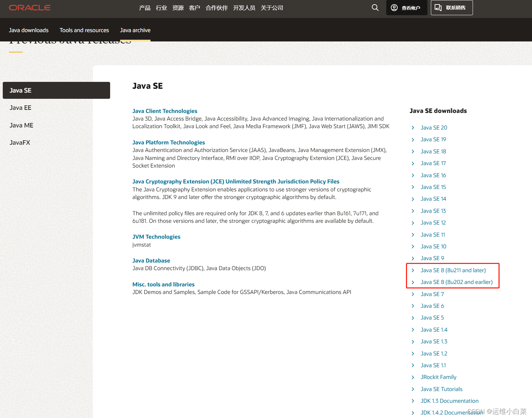Open Java SE 8 (8u211 and later)

(x=453, y=270)
